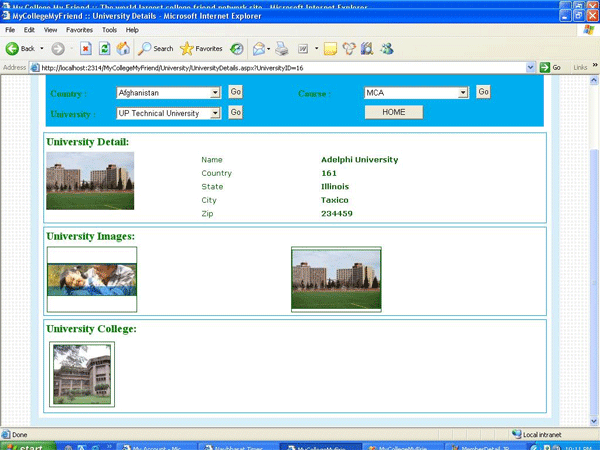Open the Favorites menu
The image size is (600, 450).
pos(79,30)
